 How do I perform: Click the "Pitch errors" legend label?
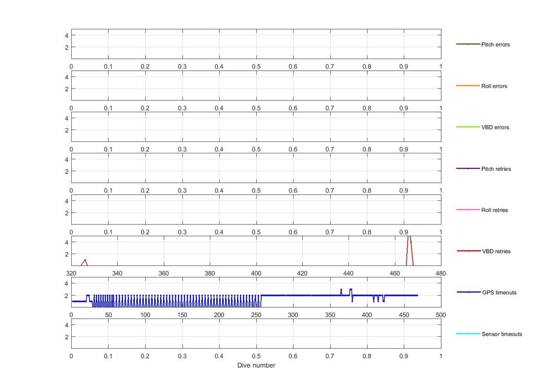pos(495,45)
